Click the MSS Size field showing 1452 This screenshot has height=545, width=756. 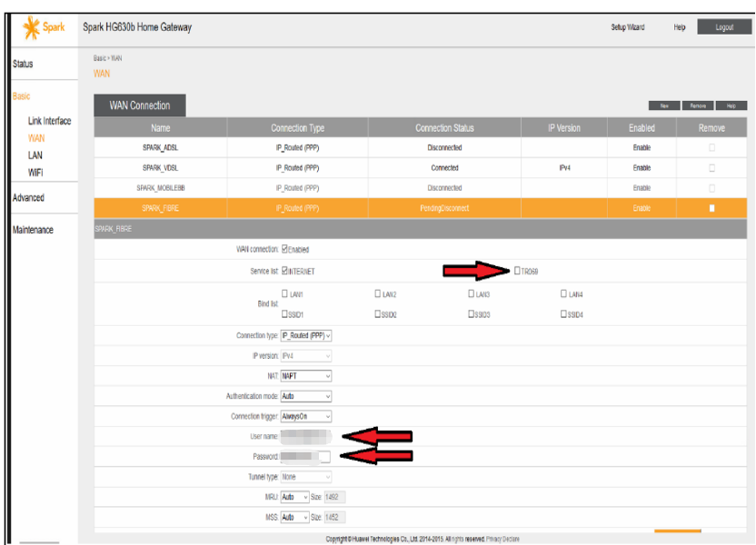click(x=334, y=517)
